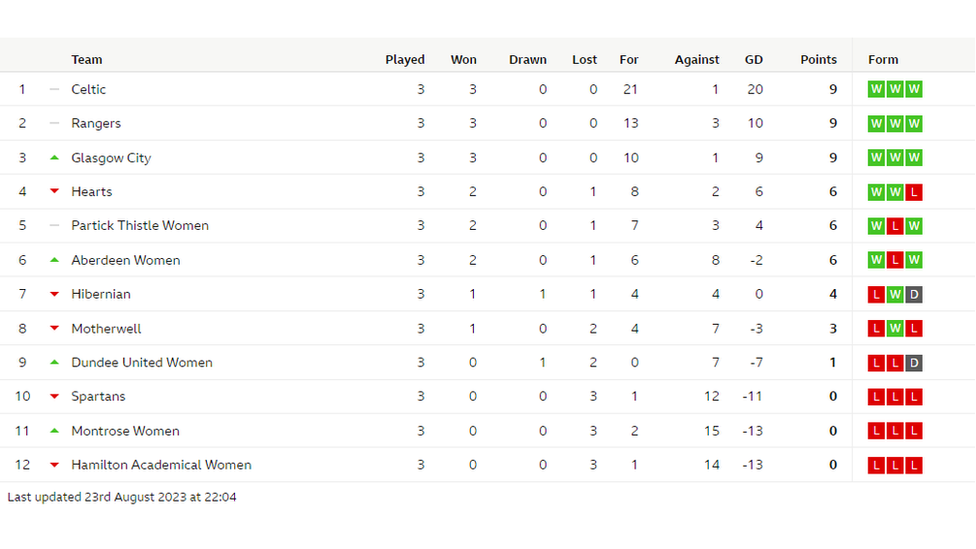The width and height of the screenshot is (976, 549).
Task: Click the Form column header
Action: pyautogui.click(x=883, y=59)
